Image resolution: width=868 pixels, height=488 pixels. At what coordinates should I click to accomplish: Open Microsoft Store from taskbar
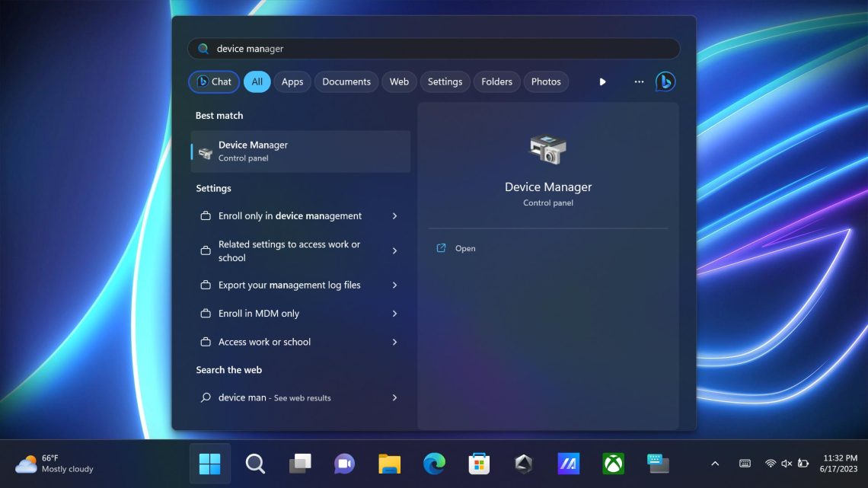coord(479,464)
